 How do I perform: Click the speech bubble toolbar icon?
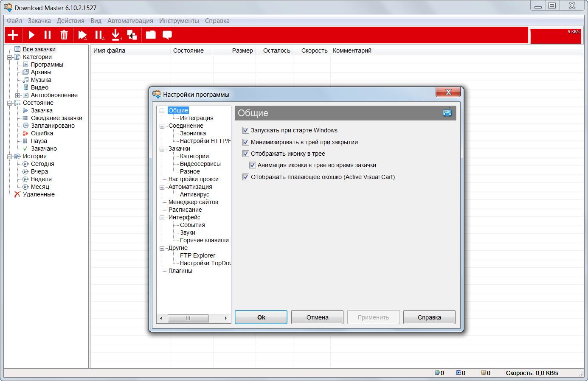(167, 35)
